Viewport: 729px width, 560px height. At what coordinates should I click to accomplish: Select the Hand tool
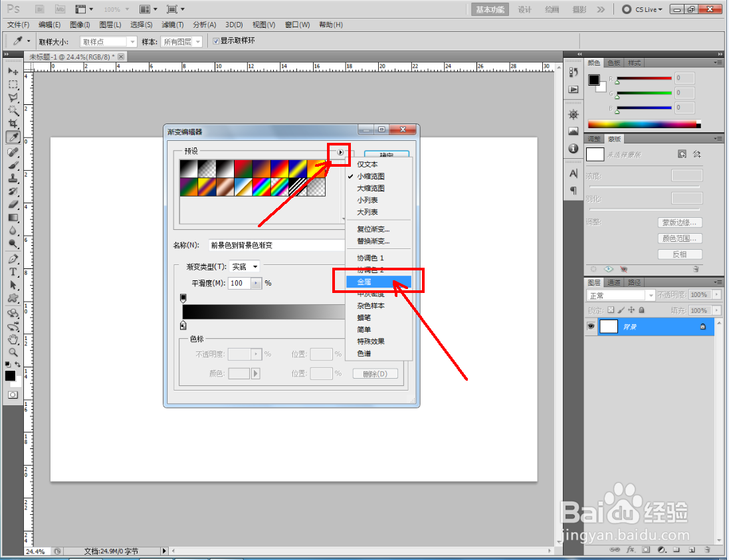click(13, 339)
